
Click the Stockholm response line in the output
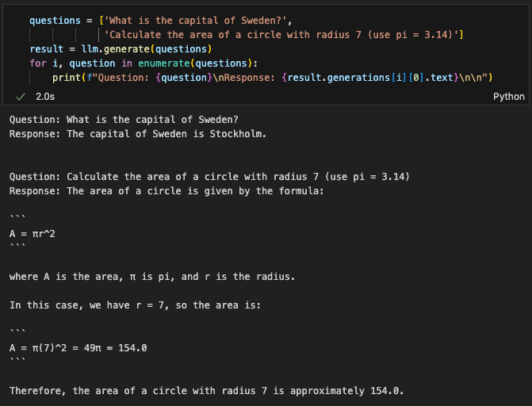(138, 134)
